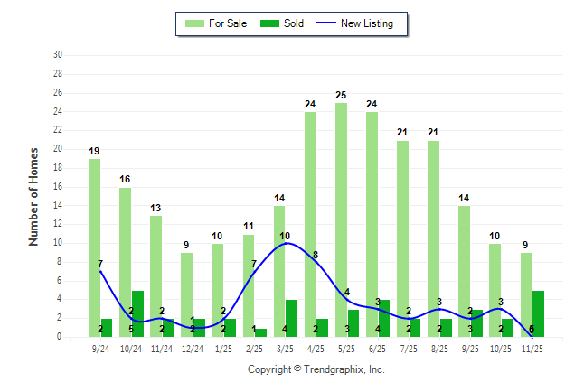Click the Number of Homes axis title
The width and height of the screenshot is (584, 392).
[x=33, y=196]
